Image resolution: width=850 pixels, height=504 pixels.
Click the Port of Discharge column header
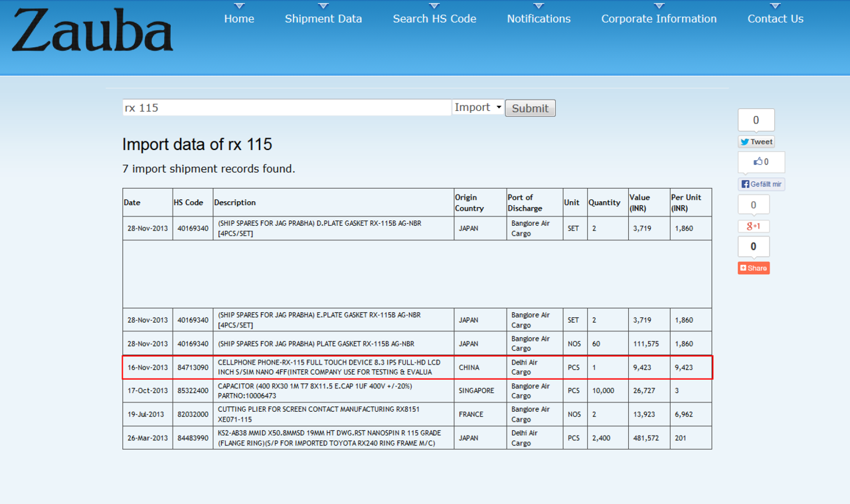tap(535, 203)
